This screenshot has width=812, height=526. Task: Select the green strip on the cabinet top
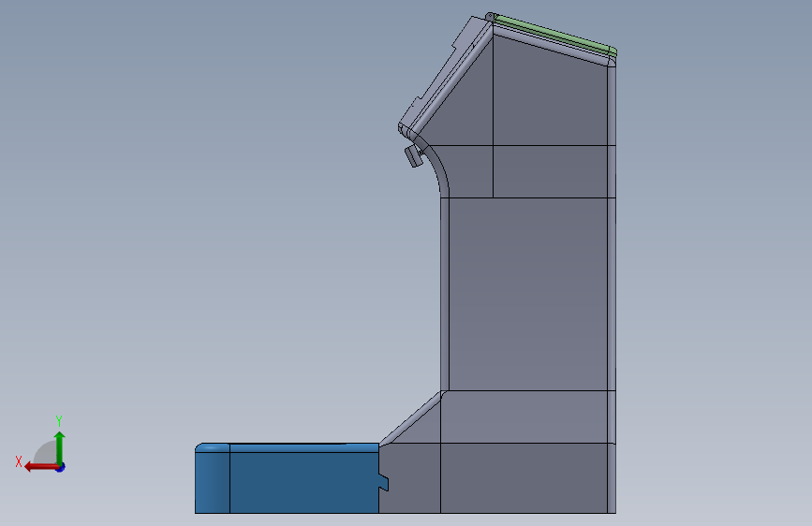point(554,34)
